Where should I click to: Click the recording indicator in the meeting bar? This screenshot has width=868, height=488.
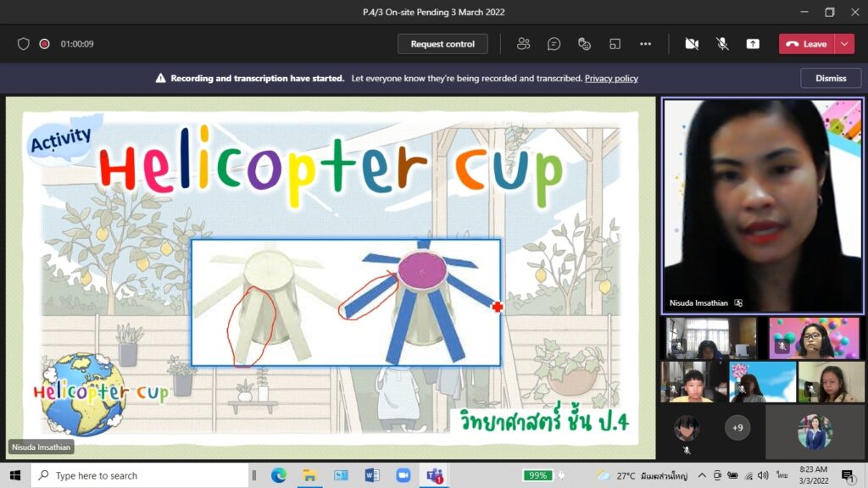(x=44, y=44)
